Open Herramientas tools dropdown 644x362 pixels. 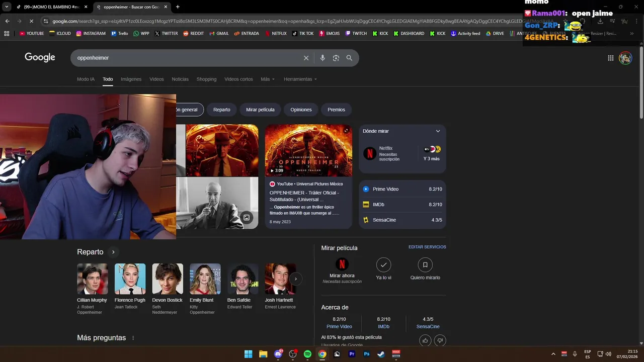[x=301, y=79]
